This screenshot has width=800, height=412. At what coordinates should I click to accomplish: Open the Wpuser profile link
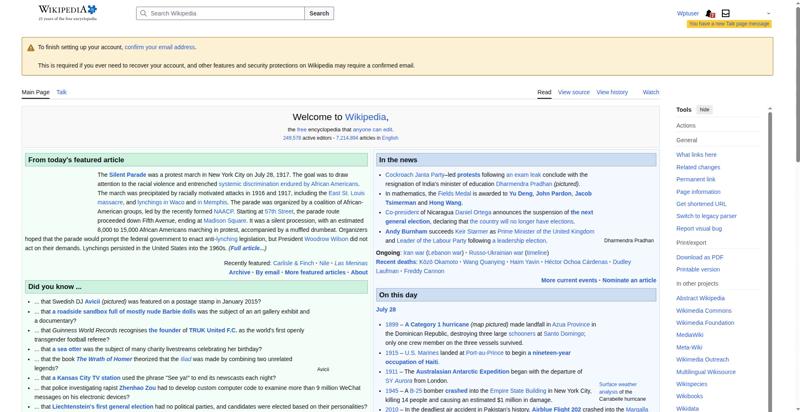pyautogui.click(x=688, y=14)
